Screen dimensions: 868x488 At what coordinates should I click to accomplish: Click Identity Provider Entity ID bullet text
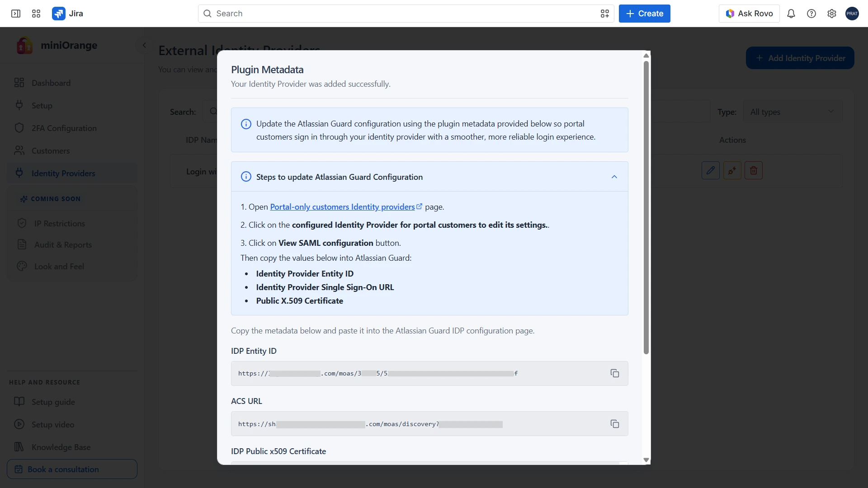(305, 273)
